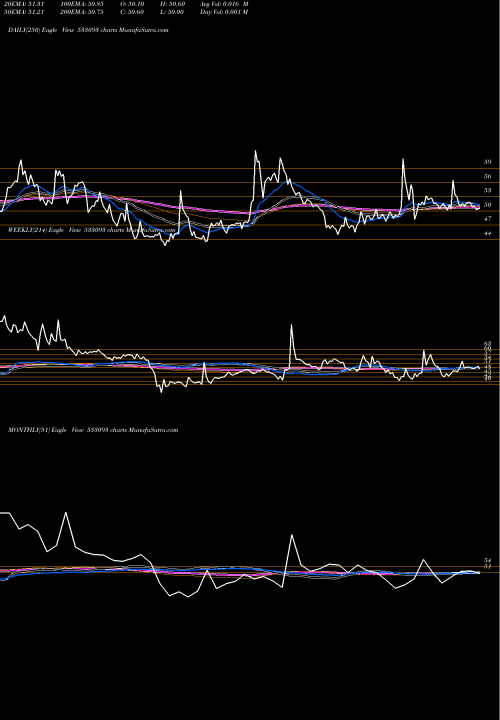Click the 100EMA value readout
The image size is (500, 720).
click(x=84, y=3)
